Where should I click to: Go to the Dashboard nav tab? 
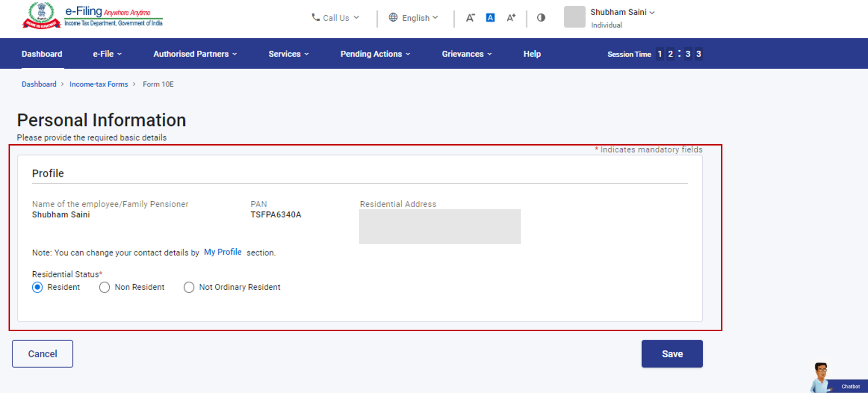pyautogui.click(x=42, y=54)
